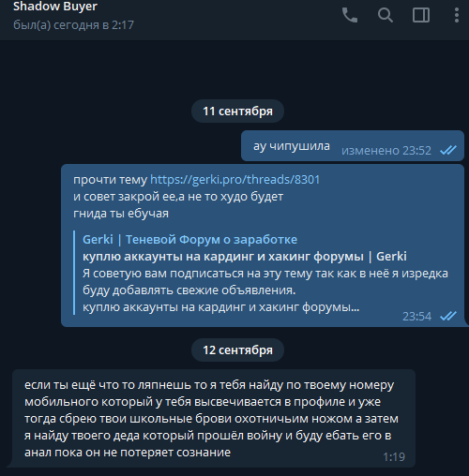Start a voice call with Shadow Buyer
469x476 pixels.
coord(350,15)
